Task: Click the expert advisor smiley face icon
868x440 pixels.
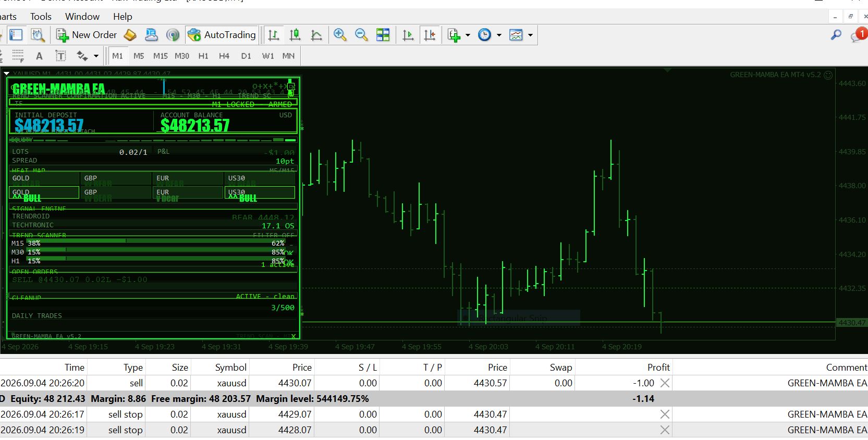Action: tap(828, 75)
